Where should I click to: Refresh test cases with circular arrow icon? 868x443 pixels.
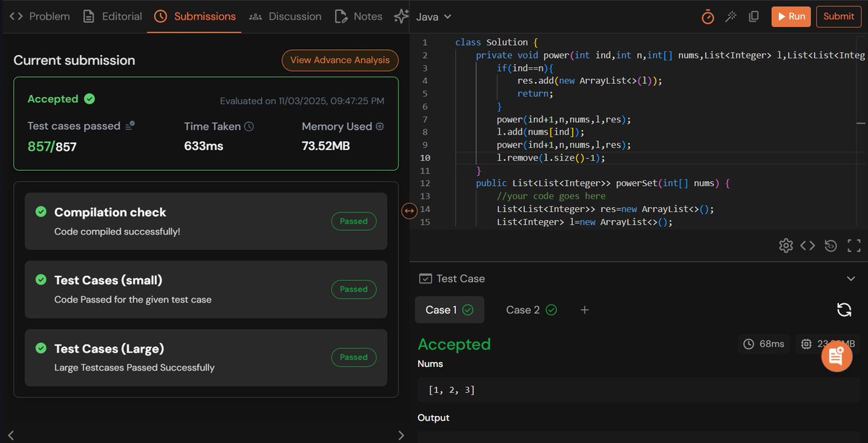(x=844, y=309)
